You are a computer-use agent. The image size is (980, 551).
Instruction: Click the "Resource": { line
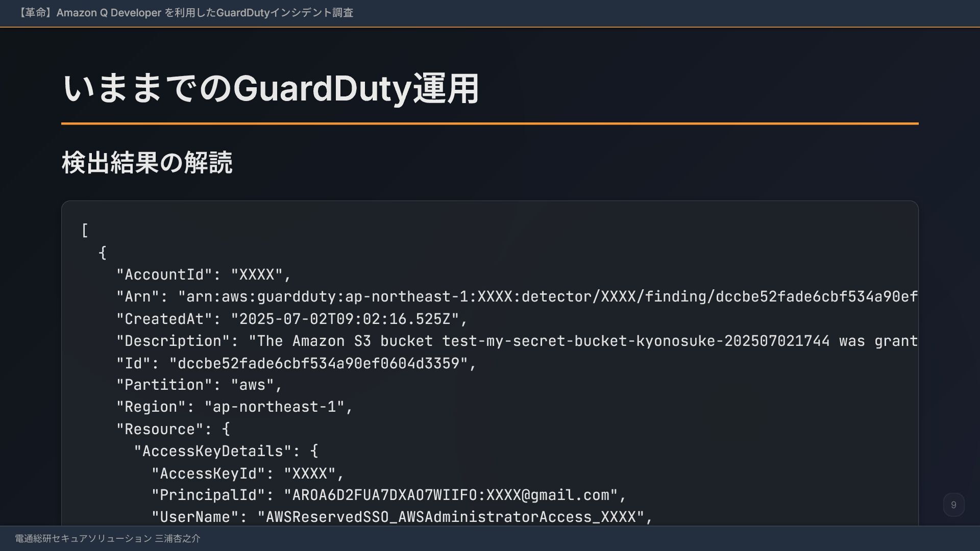[174, 429]
